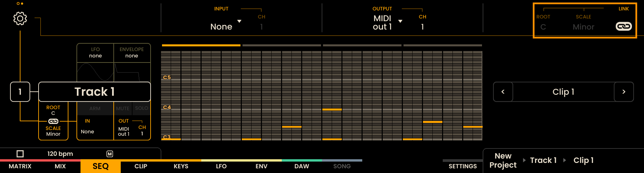The image size is (644, 173).
Task: Go to previous clip with left chevron
Action: tap(503, 92)
